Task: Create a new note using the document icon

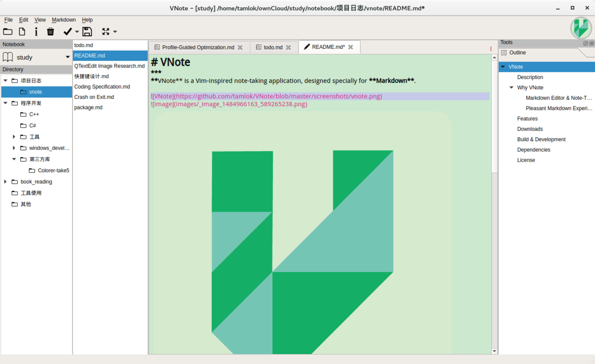Action: 22,31
